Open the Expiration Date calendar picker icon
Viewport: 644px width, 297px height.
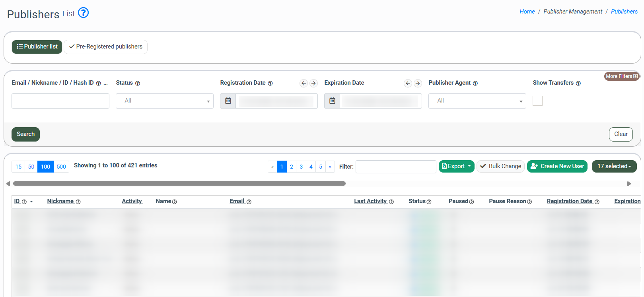(332, 101)
